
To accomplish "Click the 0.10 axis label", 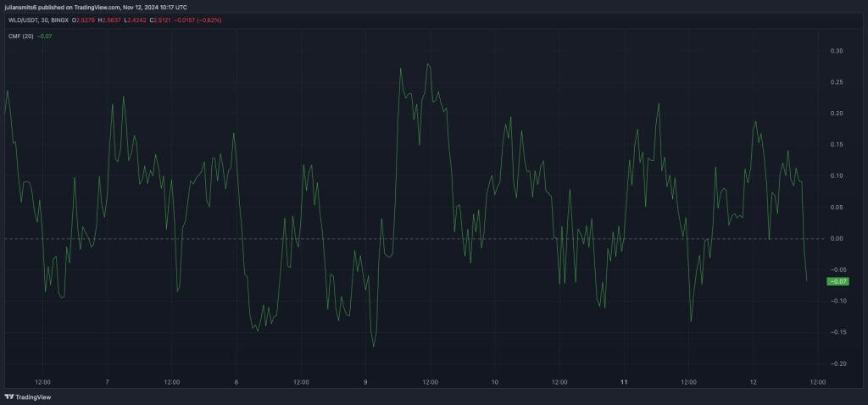I will [837, 176].
